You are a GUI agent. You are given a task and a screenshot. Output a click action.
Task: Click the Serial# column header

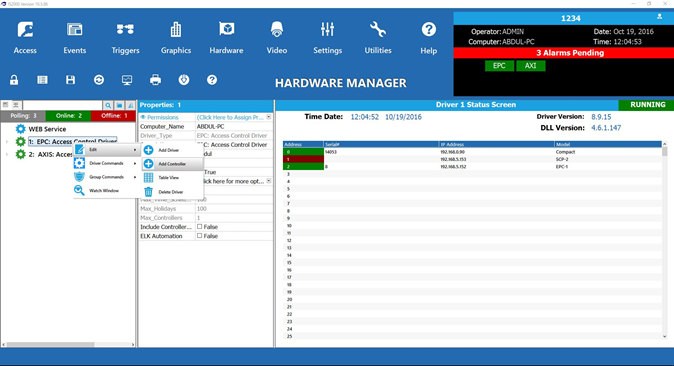(x=381, y=145)
